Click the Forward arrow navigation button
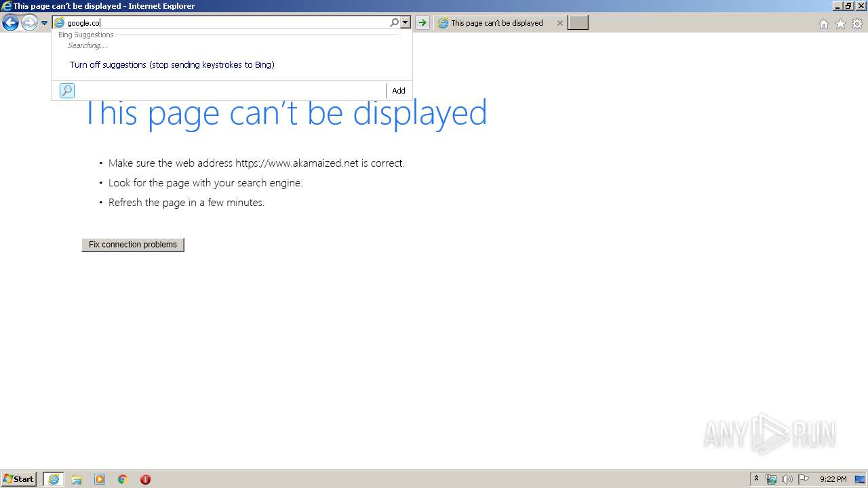 tap(29, 23)
